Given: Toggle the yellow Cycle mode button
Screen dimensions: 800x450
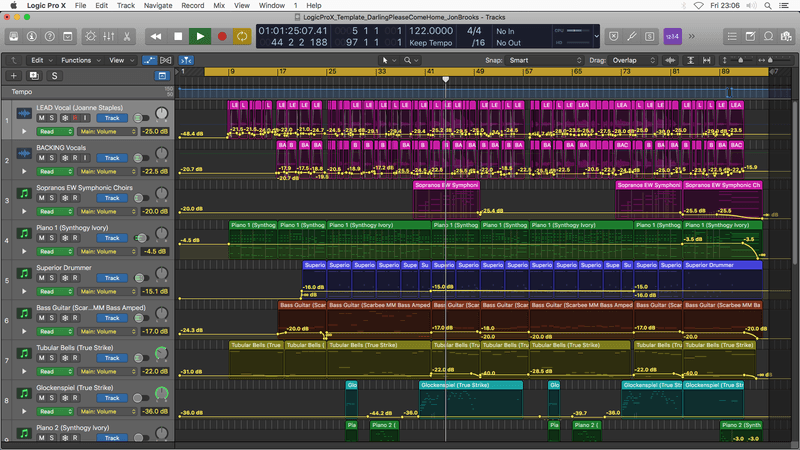Looking at the screenshot, I should (242, 36).
